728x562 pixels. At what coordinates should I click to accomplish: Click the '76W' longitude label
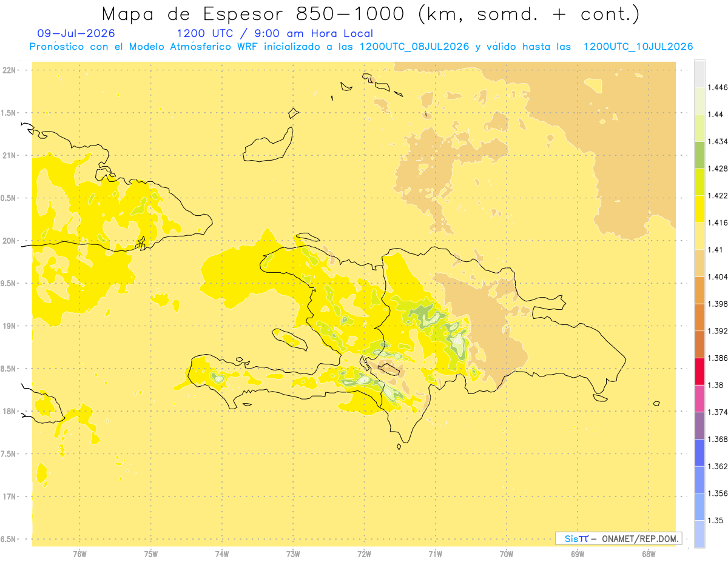[x=79, y=554]
